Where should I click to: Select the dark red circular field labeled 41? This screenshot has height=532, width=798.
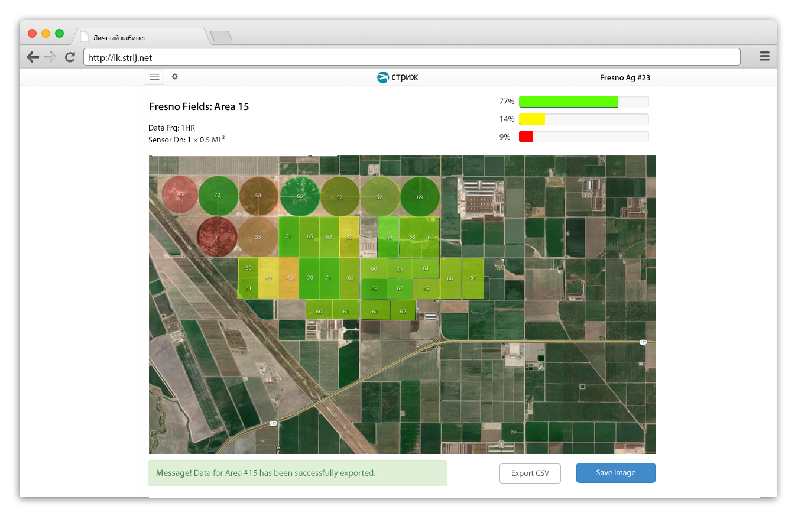pos(217,236)
